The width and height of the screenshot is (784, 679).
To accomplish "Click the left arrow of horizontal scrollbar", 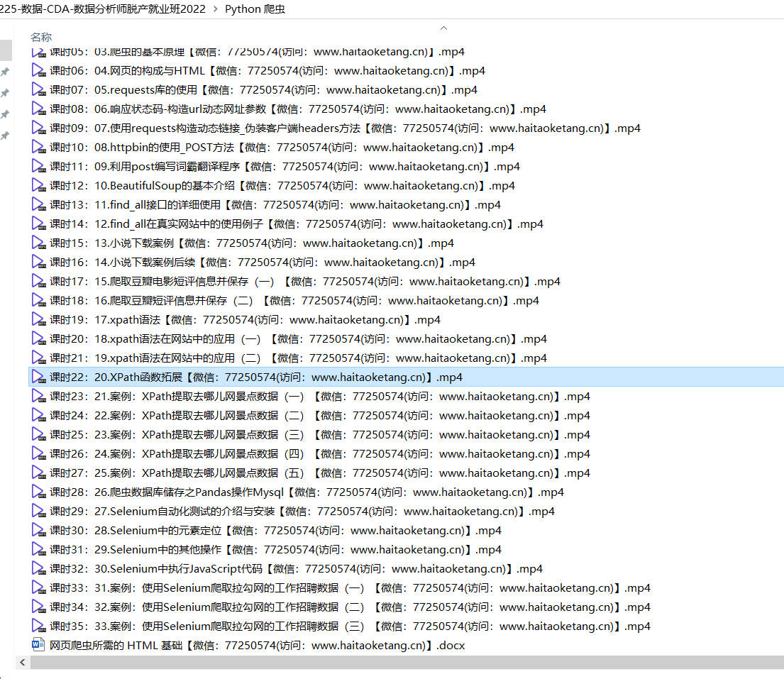I will [23, 663].
